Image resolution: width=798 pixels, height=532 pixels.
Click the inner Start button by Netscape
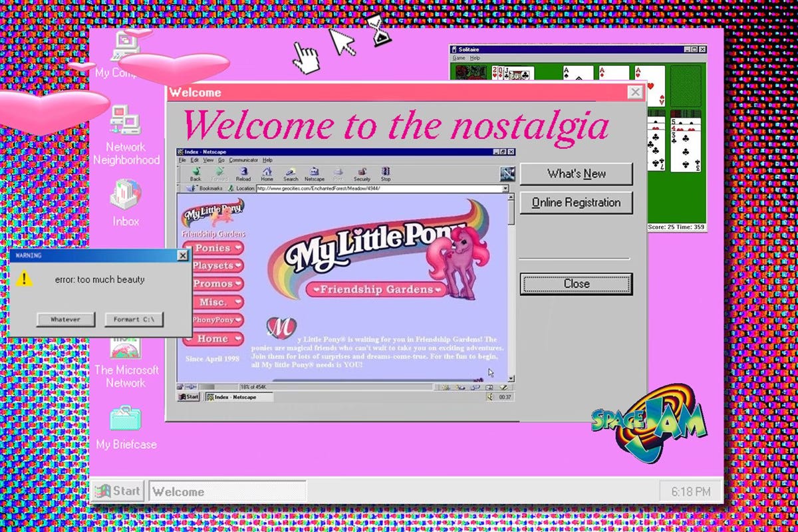tap(189, 397)
